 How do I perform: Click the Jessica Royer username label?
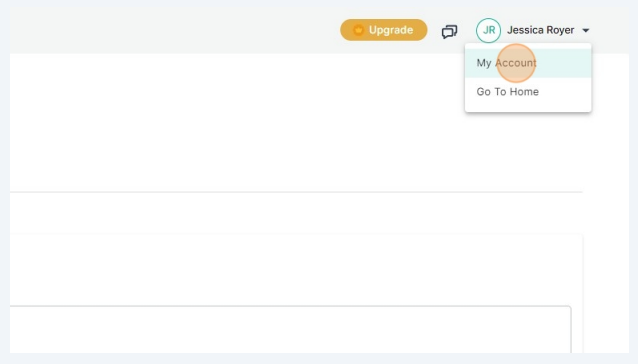[x=540, y=30]
